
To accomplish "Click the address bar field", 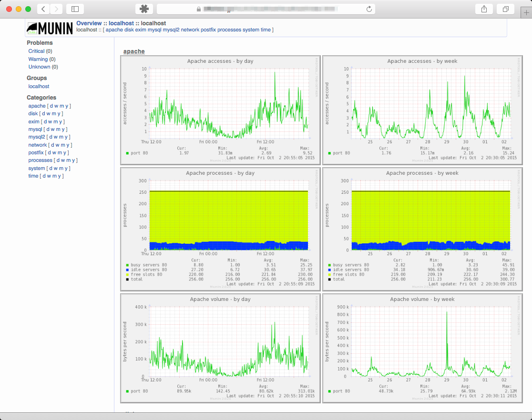I will tap(266, 9).
